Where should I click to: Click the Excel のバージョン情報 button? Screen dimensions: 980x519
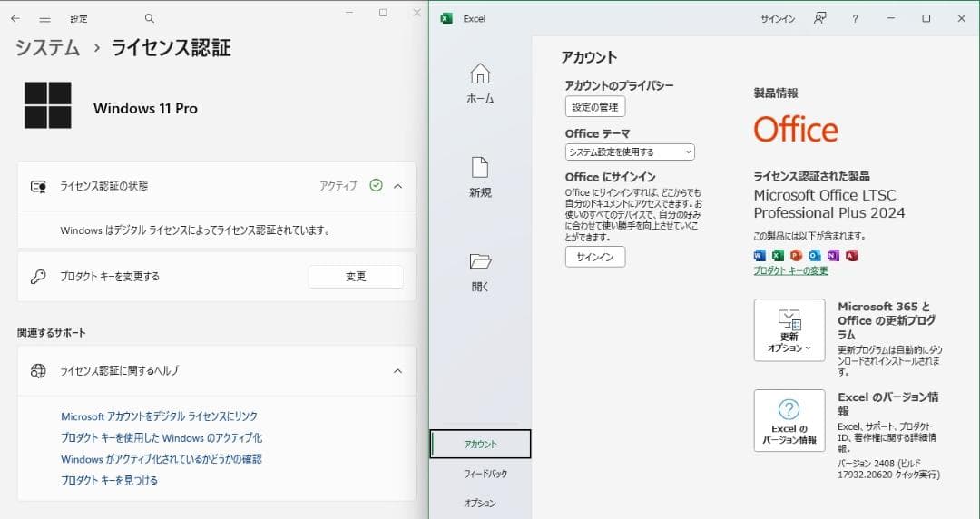tap(789, 421)
